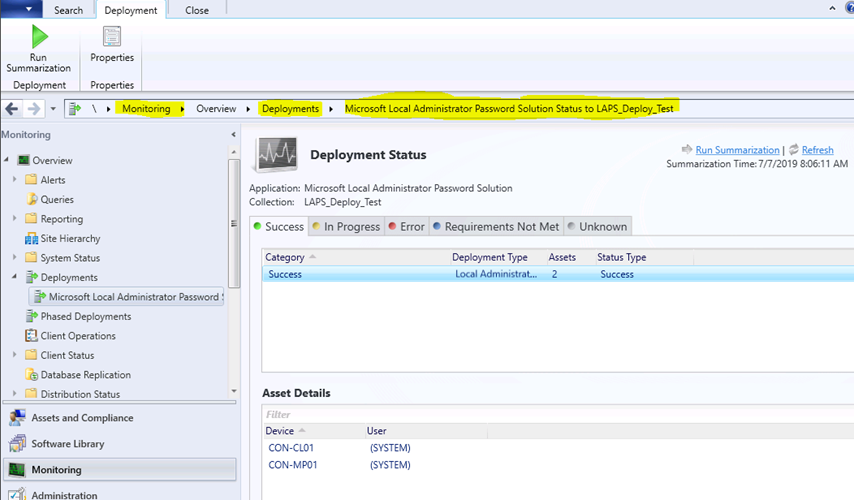Open navigation history dropdown arrow
Image resolution: width=854 pixels, height=500 pixels.
pyautogui.click(x=53, y=109)
